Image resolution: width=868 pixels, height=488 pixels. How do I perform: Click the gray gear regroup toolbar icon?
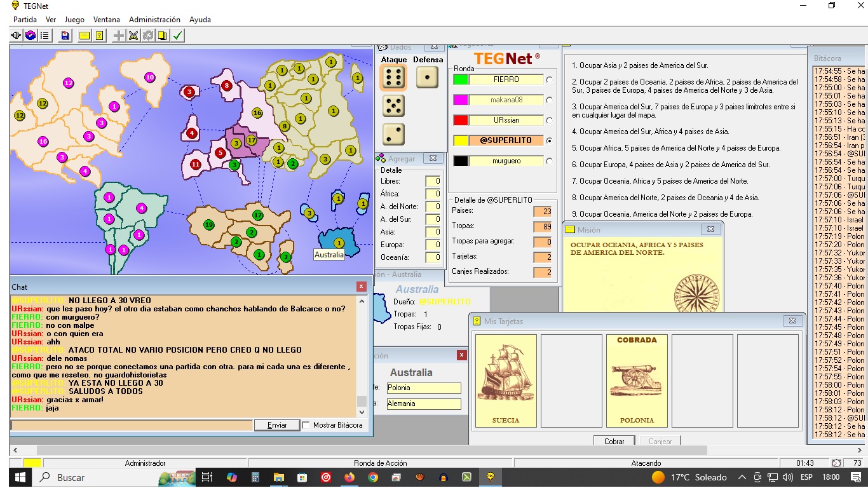tap(148, 36)
